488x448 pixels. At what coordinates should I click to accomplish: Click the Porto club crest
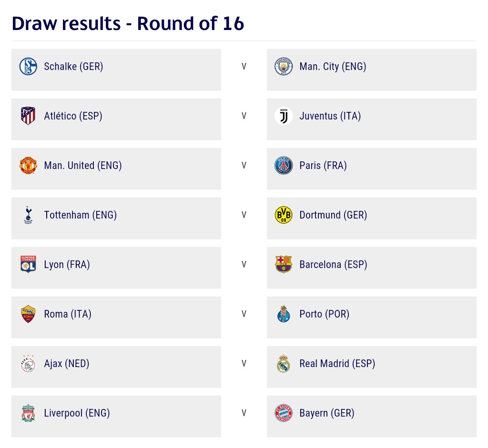(284, 314)
